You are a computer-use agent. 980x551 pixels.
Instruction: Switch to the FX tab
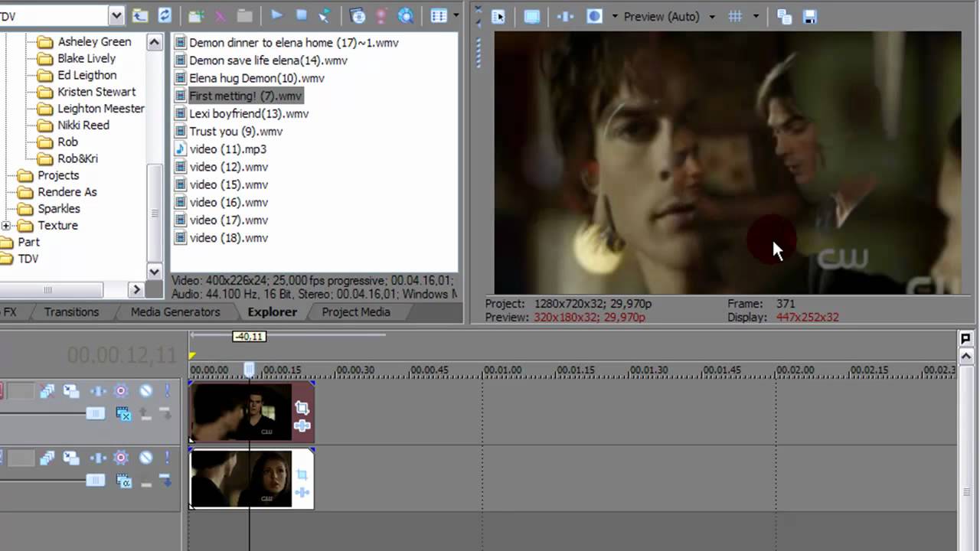pos(8,311)
